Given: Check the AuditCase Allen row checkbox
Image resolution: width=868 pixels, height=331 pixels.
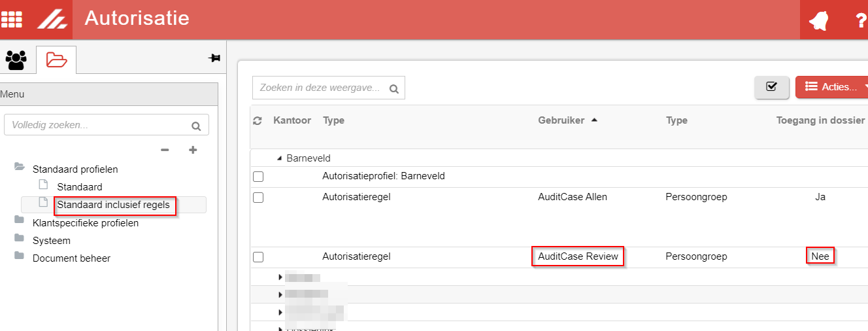Looking at the screenshot, I should coord(258,197).
